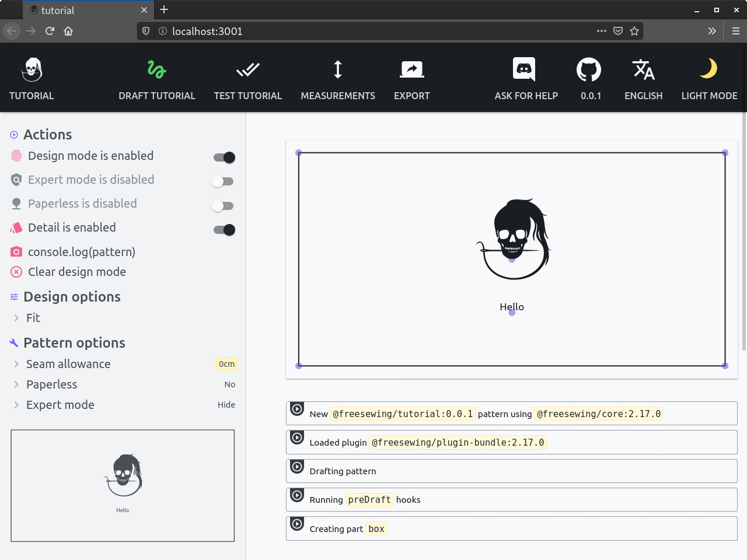This screenshot has width=747, height=560.
Task: Click the circled X icon beside Clear design mode
Action: [x=16, y=272]
